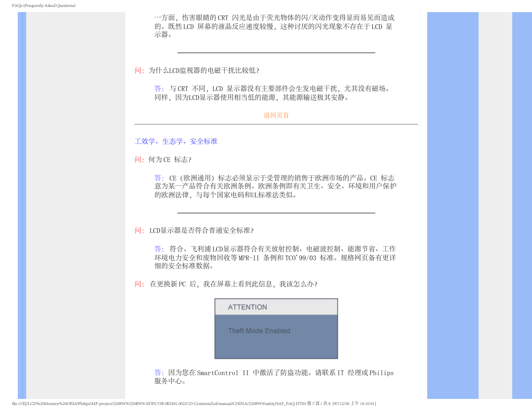Click the header FAQs (Frequently Asked Questions)
Screen dimensions: 532x411
click(x=44, y=6)
